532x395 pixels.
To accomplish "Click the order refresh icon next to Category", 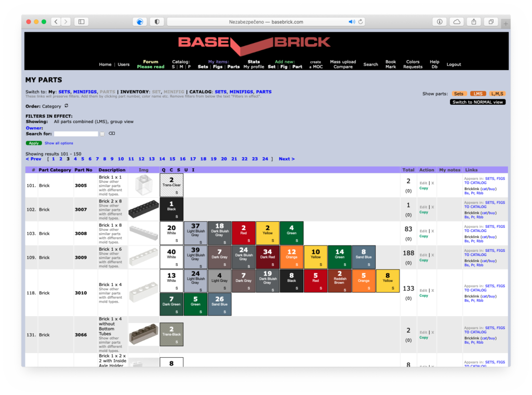I will (66, 106).
